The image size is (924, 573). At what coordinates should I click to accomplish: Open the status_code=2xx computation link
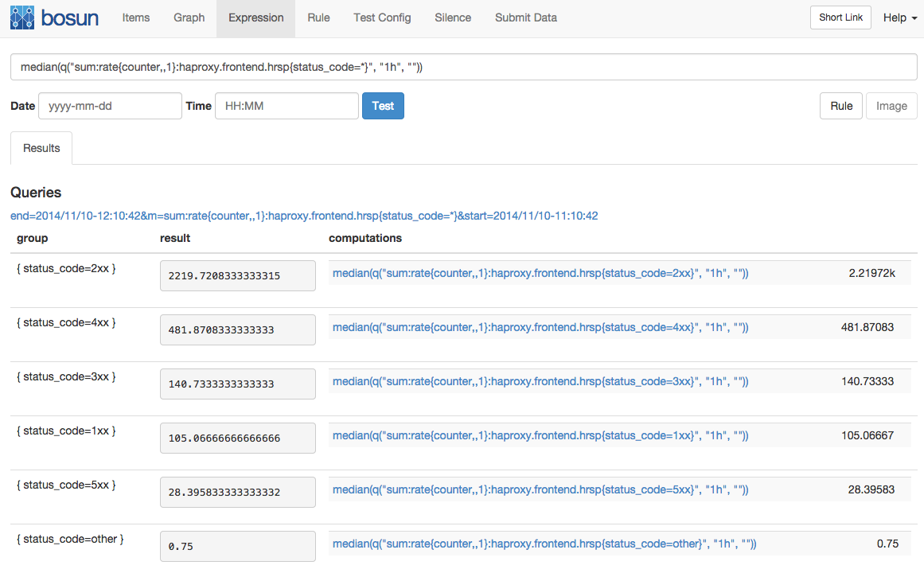[540, 273]
